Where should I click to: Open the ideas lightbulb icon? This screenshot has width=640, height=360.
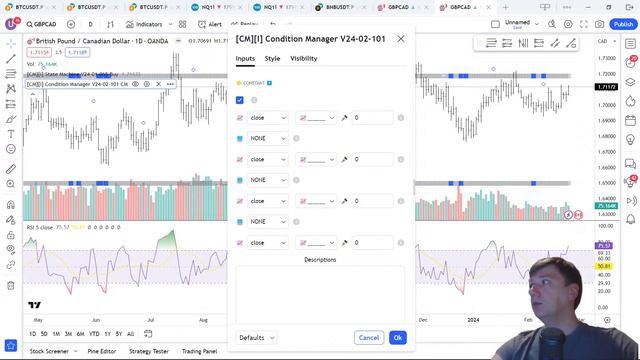(631, 140)
